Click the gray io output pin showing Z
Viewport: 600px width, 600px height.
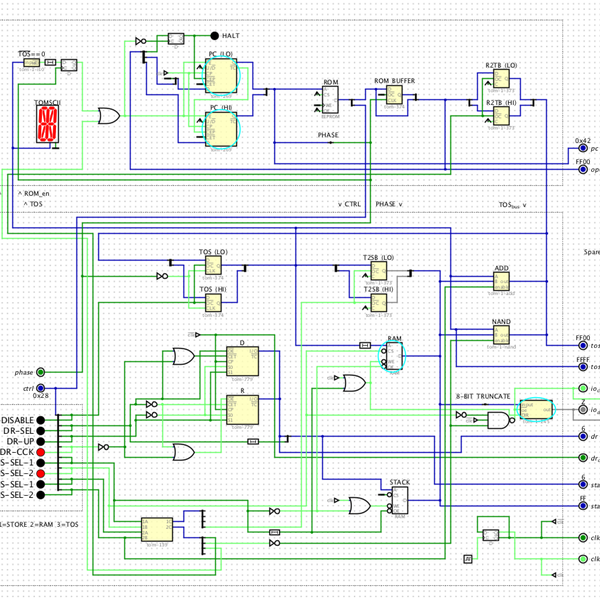583,409
